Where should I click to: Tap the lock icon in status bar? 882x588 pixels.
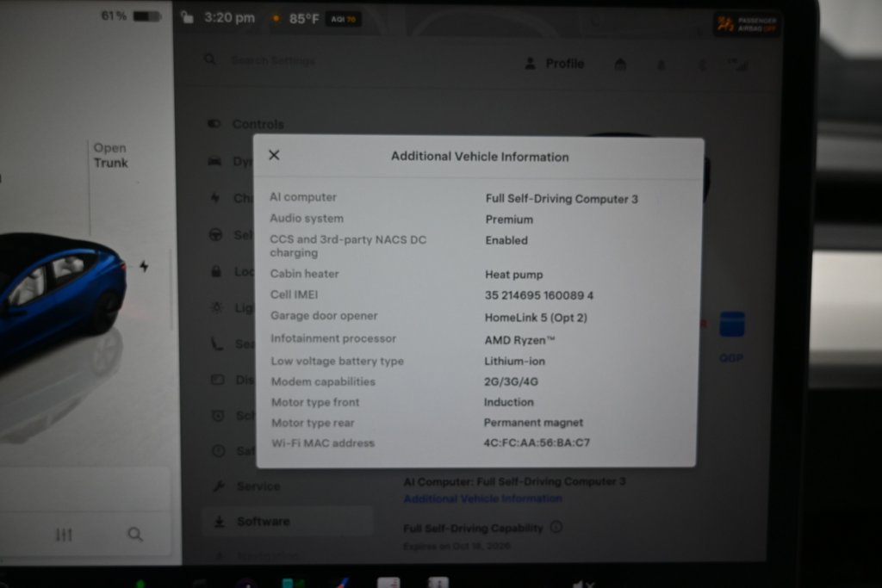point(187,17)
